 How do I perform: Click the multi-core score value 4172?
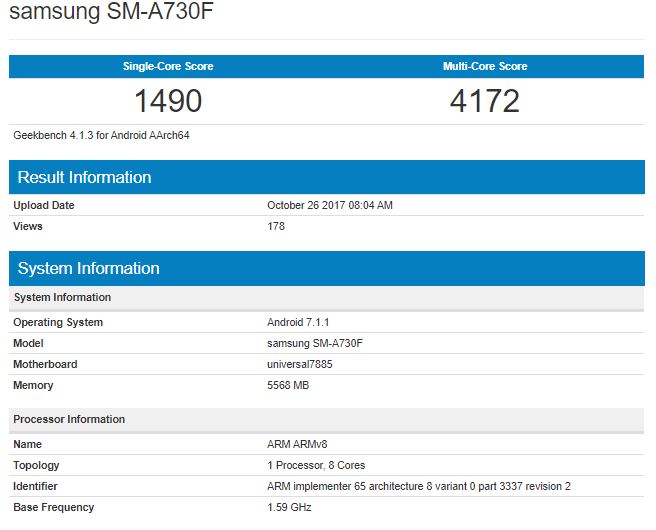pos(485,101)
